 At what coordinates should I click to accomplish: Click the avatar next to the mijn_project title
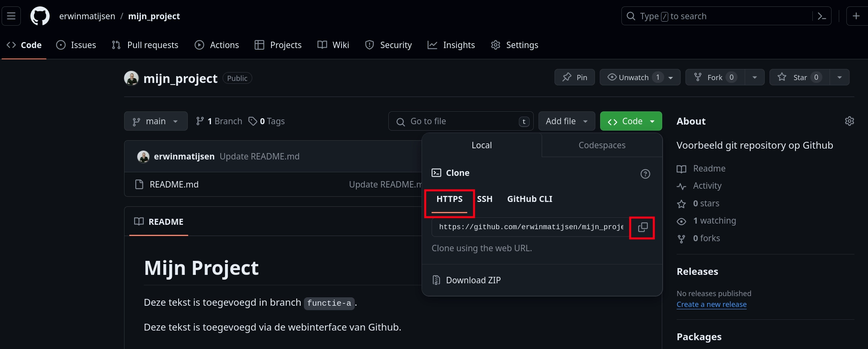pyautogui.click(x=131, y=78)
